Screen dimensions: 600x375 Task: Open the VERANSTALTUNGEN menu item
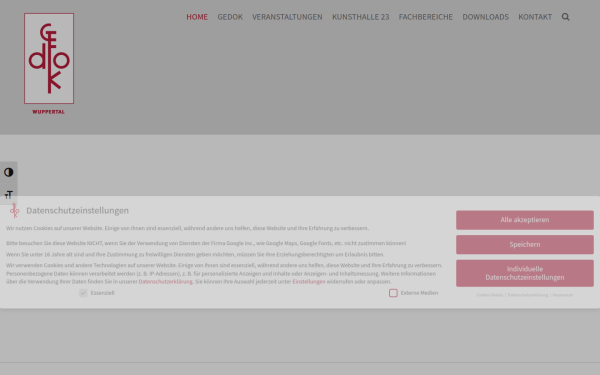pos(287,17)
